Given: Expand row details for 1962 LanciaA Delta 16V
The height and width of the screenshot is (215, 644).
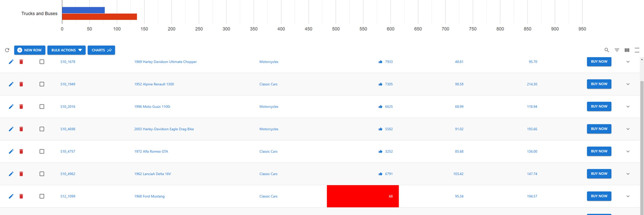Looking at the screenshot, I should point(628,174).
